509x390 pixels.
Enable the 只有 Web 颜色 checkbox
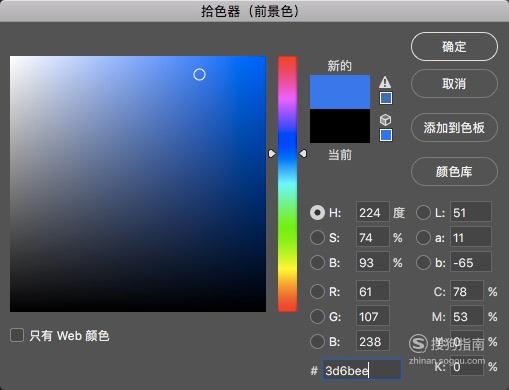17,335
